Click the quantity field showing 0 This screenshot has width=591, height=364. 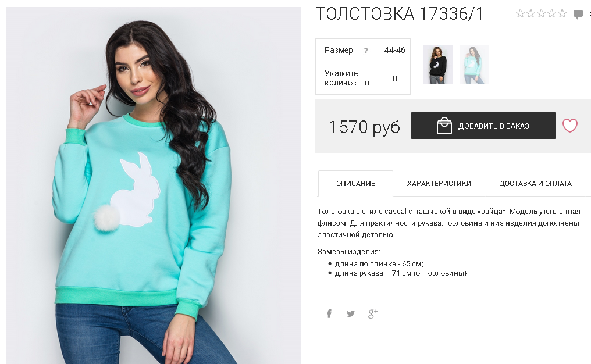394,78
